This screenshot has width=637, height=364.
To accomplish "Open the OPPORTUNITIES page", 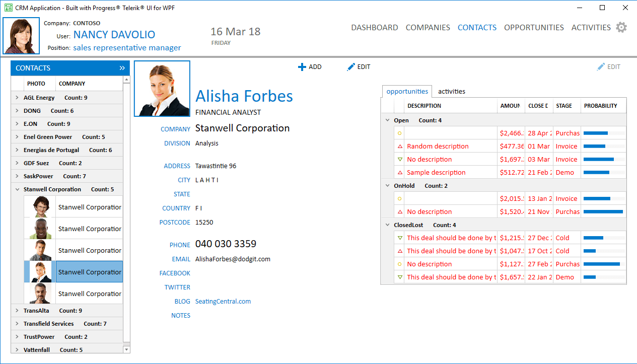I will pyautogui.click(x=534, y=28).
